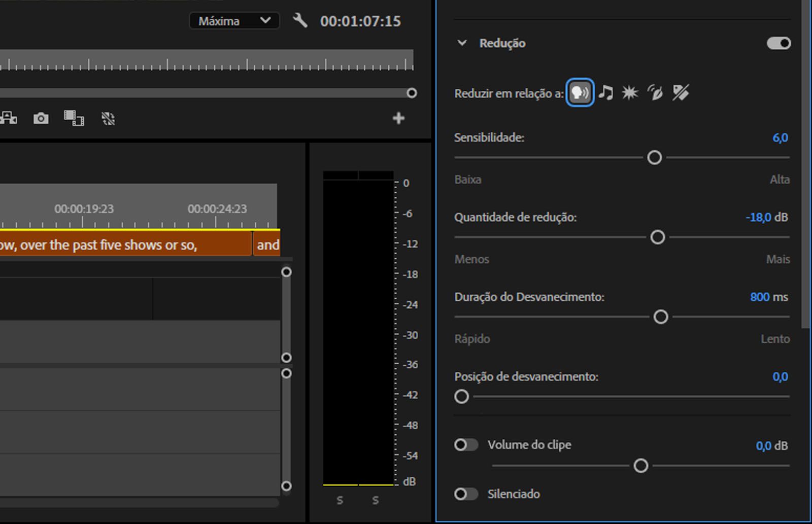
Task: Click the top handle of the video tracks zoom bar
Action: coord(286,272)
